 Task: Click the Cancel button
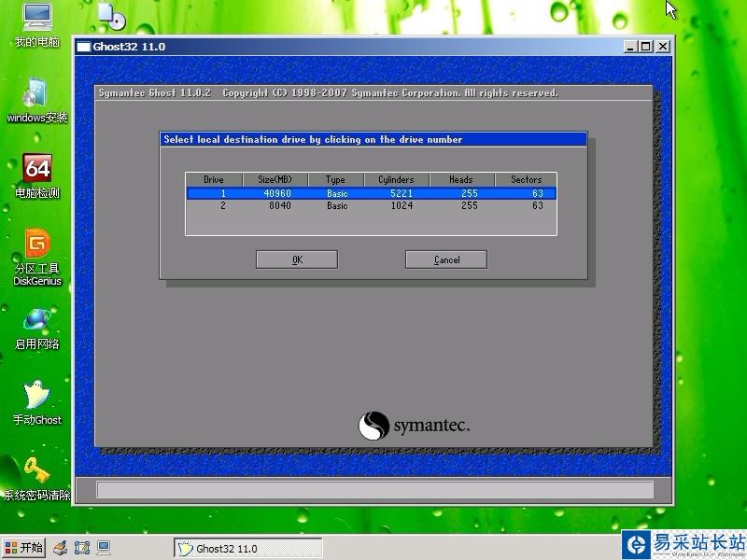tap(446, 259)
